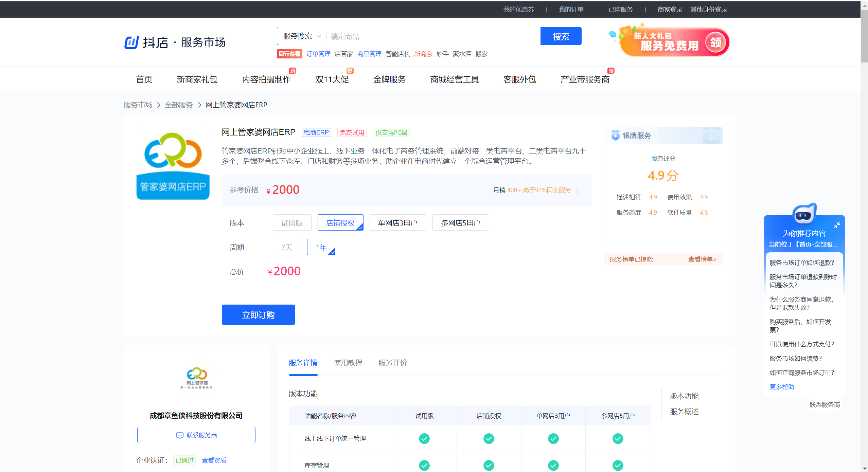868x472 pixels.
Task: Click the 商品管理 hot search keyword
Action: tap(369, 54)
